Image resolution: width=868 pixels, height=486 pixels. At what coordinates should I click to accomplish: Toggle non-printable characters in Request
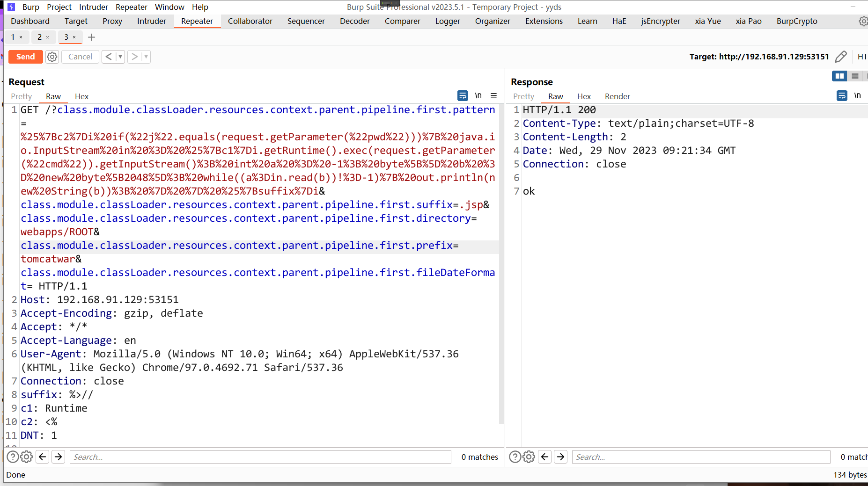click(x=478, y=95)
